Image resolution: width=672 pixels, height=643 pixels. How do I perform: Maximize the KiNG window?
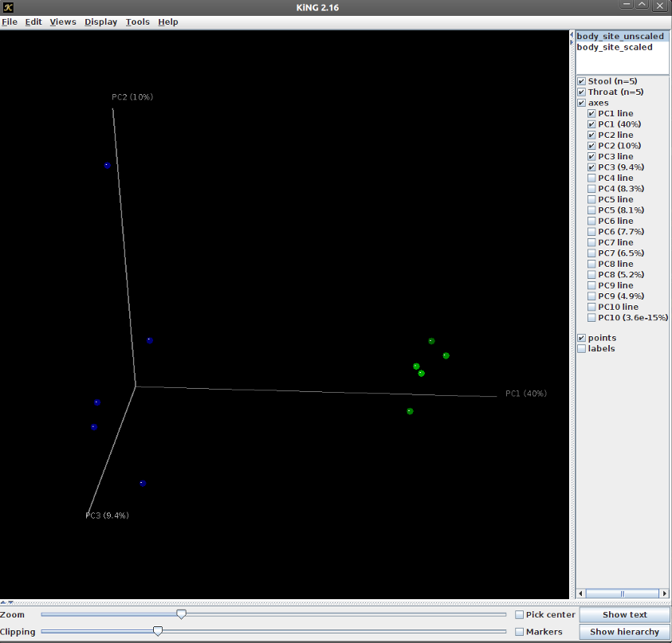(642, 5)
